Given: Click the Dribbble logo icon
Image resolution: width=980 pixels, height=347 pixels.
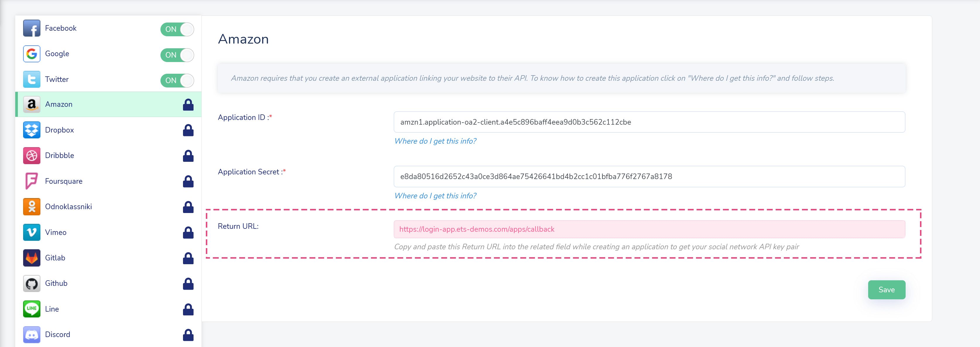Looking at the screenshot, I should tap(32, 155).
